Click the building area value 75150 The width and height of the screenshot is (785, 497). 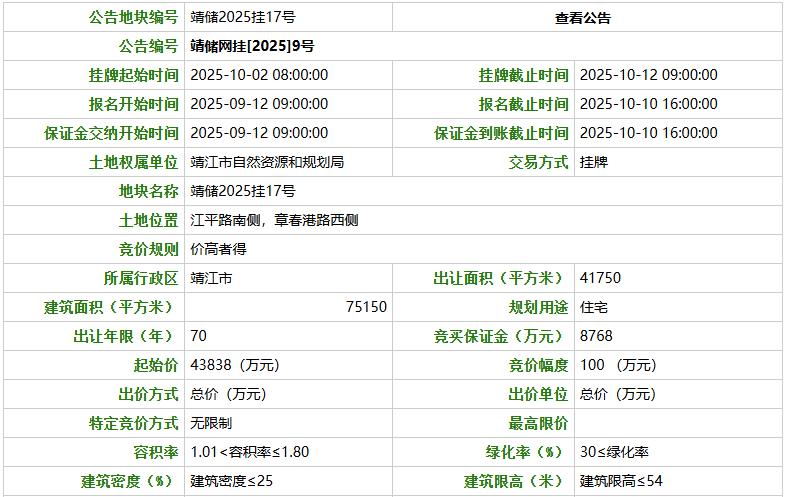point(366,307)
